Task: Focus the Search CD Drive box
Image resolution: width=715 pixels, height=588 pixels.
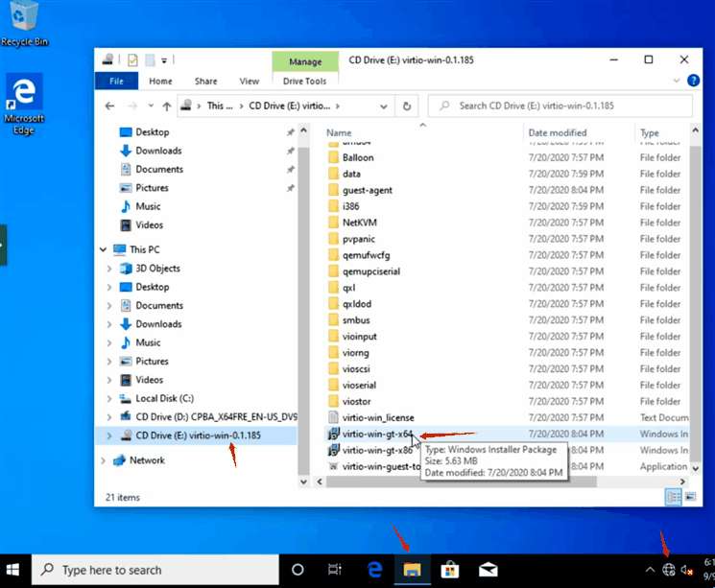Action: [560, 106]
